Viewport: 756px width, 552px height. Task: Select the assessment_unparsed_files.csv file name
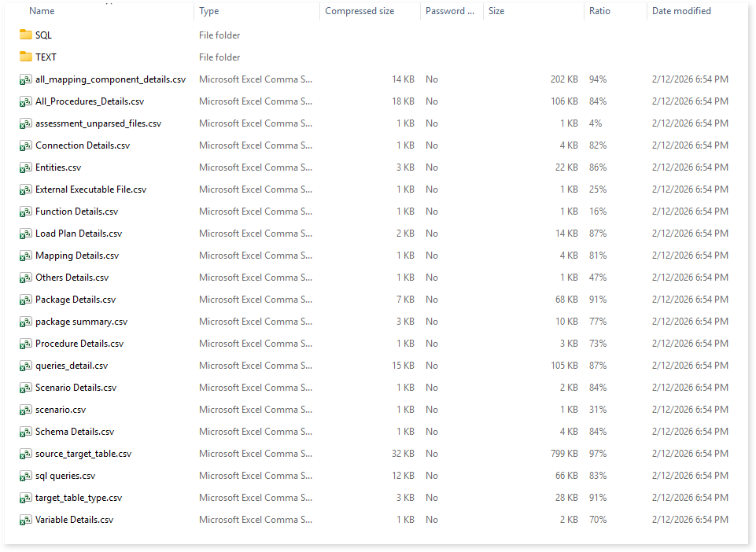[98, 123]
